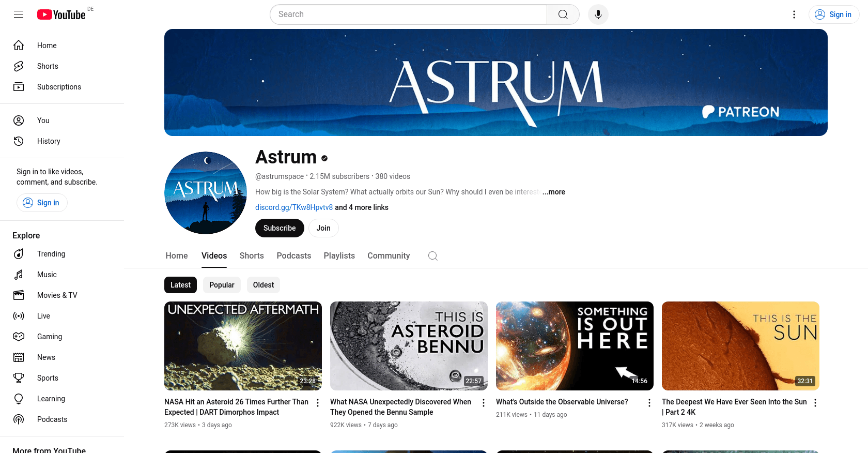Image resolution: width=868 pixels, height=453 pixels.
Task: Open Trending from the Explore section
Action: [x=51, y=254]
